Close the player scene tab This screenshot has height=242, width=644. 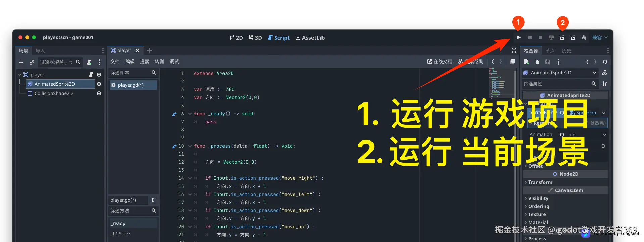[x=137, y=50]
